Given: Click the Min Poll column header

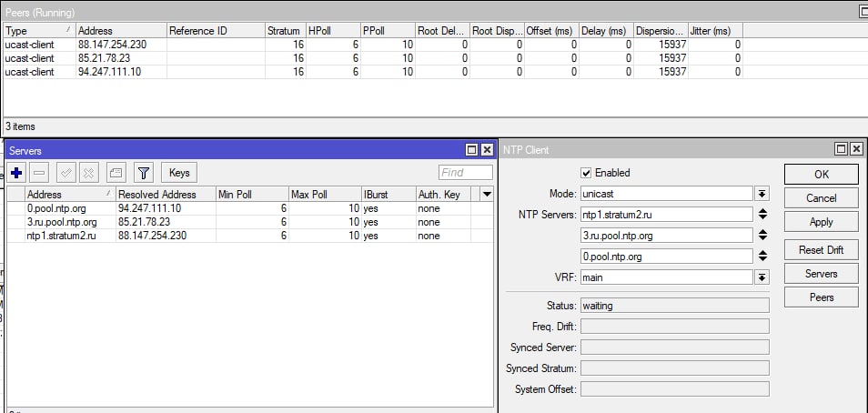Looking at the screenshot, I should coord(252,195).
